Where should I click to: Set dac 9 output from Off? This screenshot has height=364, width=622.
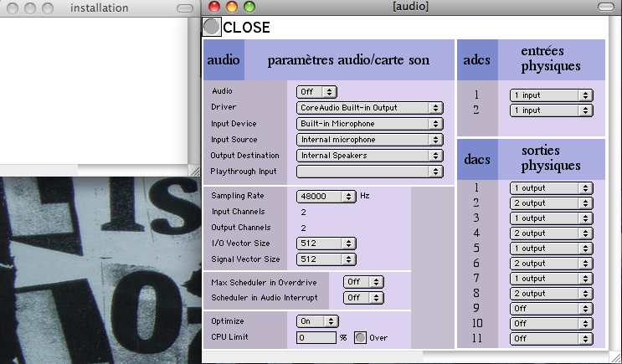pyautogui.click(x=551, y=308)
